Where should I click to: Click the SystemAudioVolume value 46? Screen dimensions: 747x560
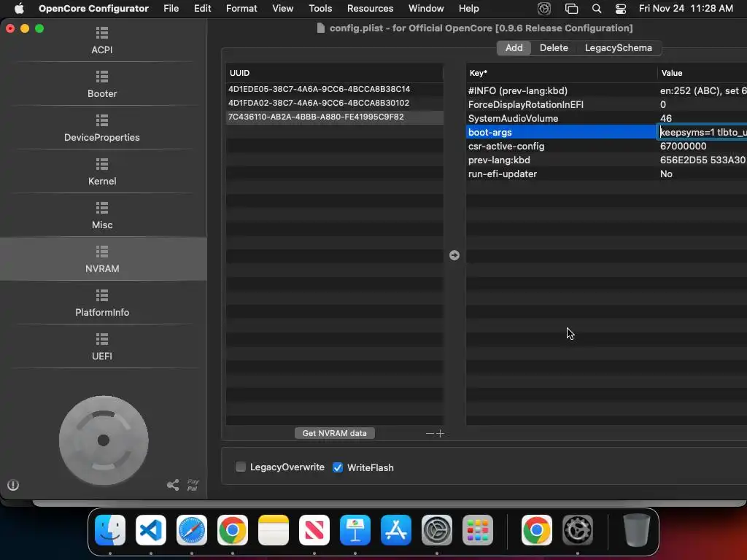click(665, 118)
